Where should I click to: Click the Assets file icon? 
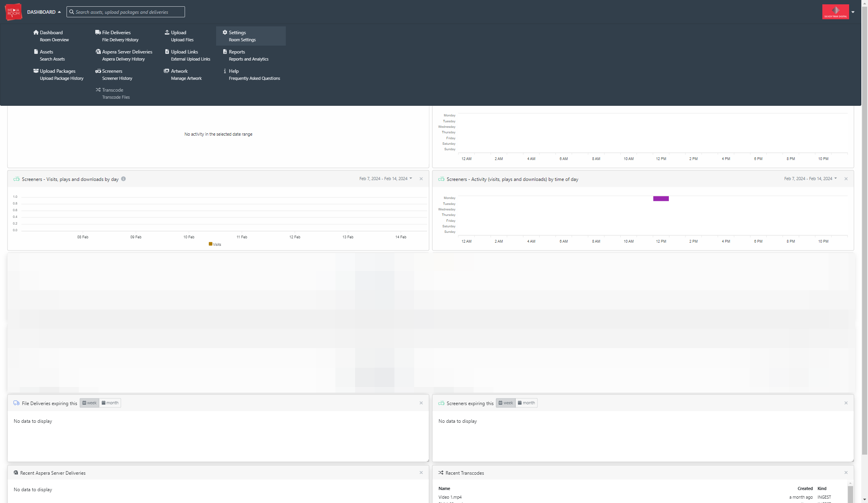36,52
